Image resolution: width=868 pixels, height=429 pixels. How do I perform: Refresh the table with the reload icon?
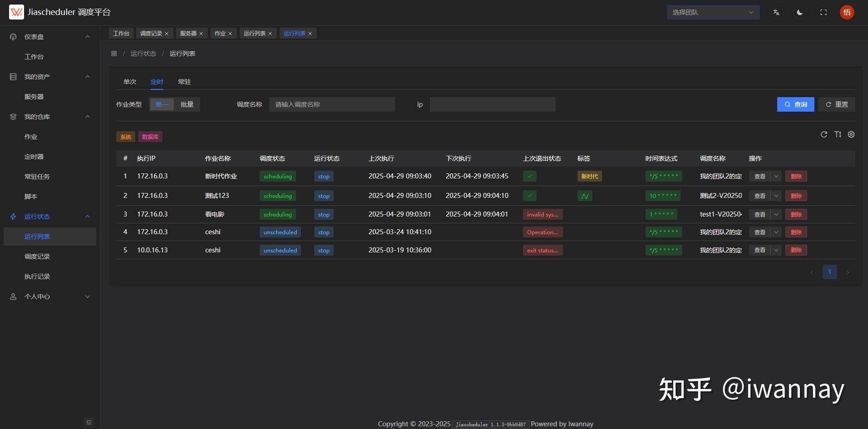(x=824, y=134)
